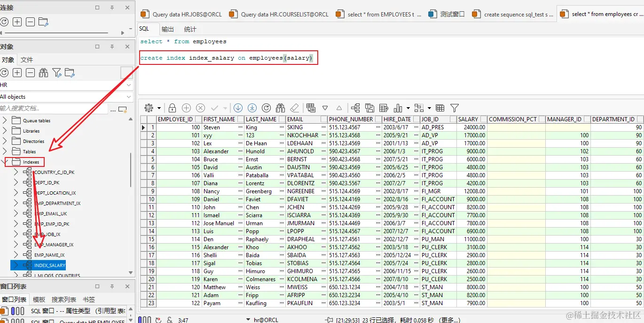Go to next record down triangle
Screen dimensions: 644x323
pos(325,108)
